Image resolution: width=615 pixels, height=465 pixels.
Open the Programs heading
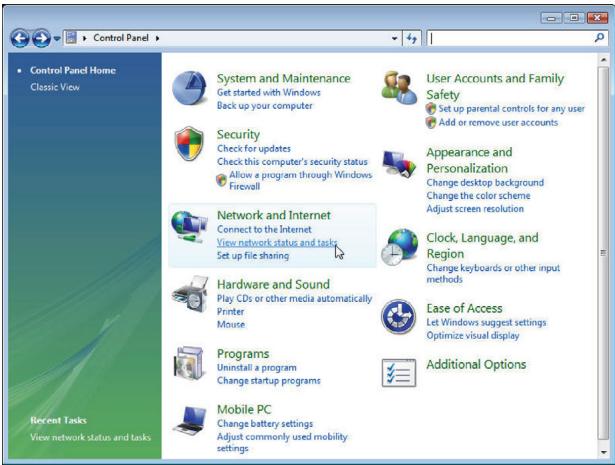click(243, 354)
